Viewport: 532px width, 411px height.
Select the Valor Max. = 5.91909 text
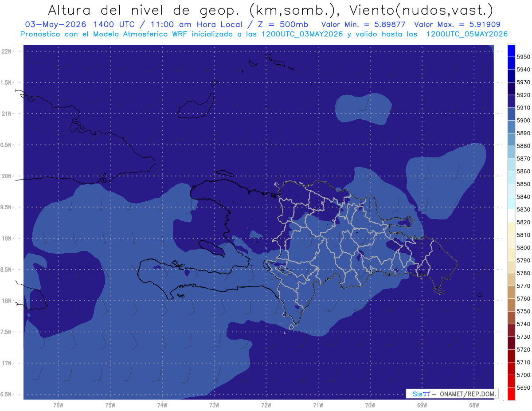[457, 24]
